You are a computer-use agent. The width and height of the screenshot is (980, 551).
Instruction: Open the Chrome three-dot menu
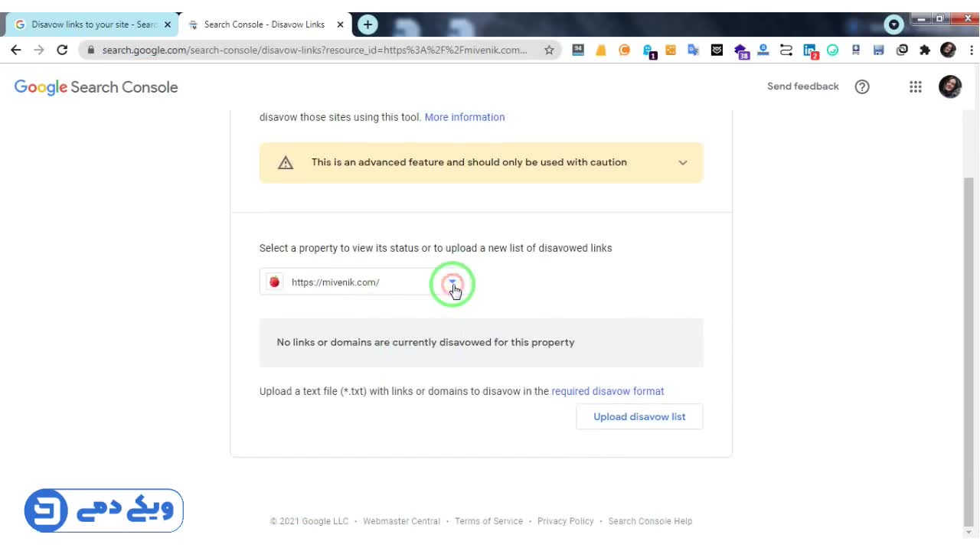tap(972, 50)
